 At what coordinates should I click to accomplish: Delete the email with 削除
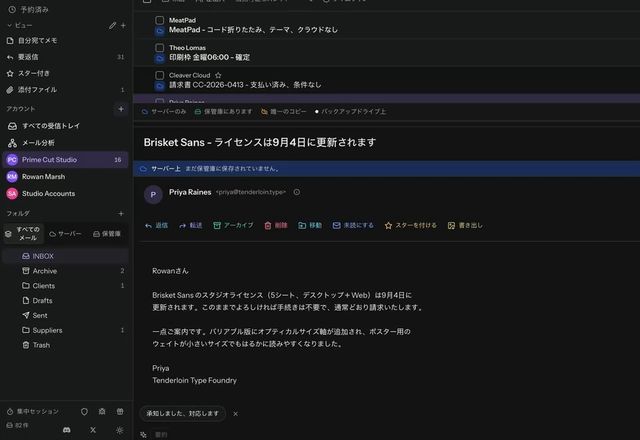pos(276,225)
